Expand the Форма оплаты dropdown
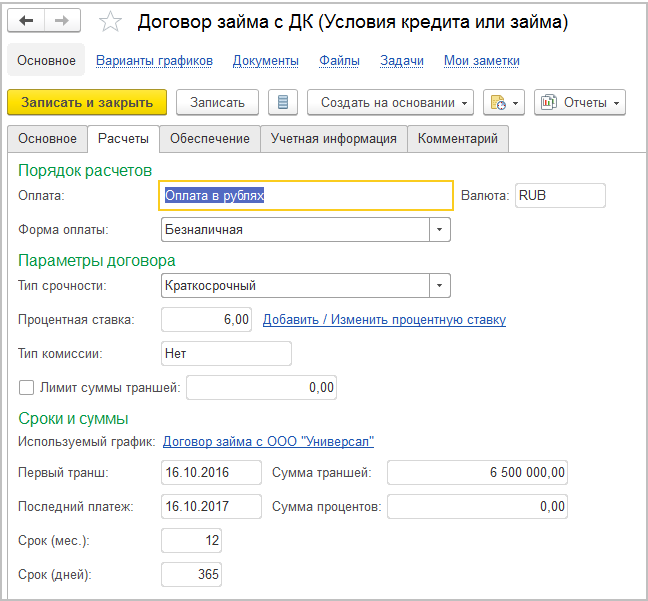The image size is (648, 601). coord(440,229)
